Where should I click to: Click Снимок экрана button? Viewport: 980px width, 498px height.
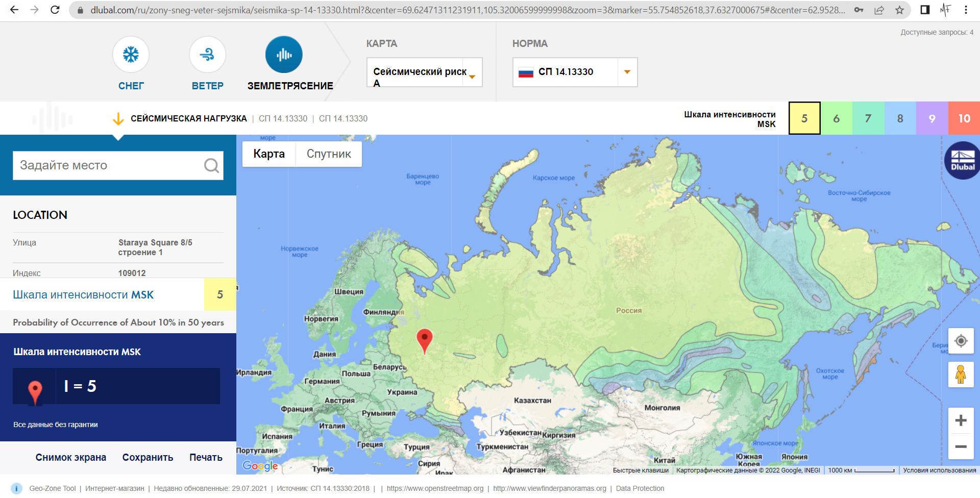point(71,457)
